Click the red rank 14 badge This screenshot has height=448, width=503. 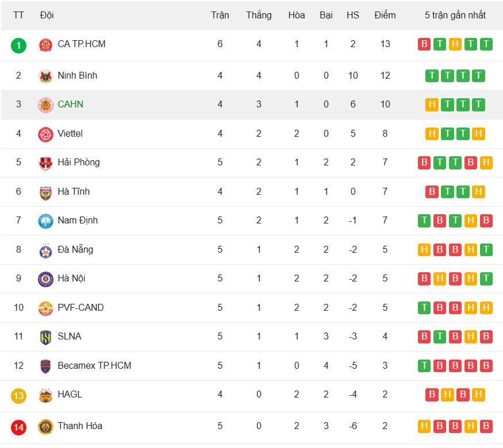18,427
